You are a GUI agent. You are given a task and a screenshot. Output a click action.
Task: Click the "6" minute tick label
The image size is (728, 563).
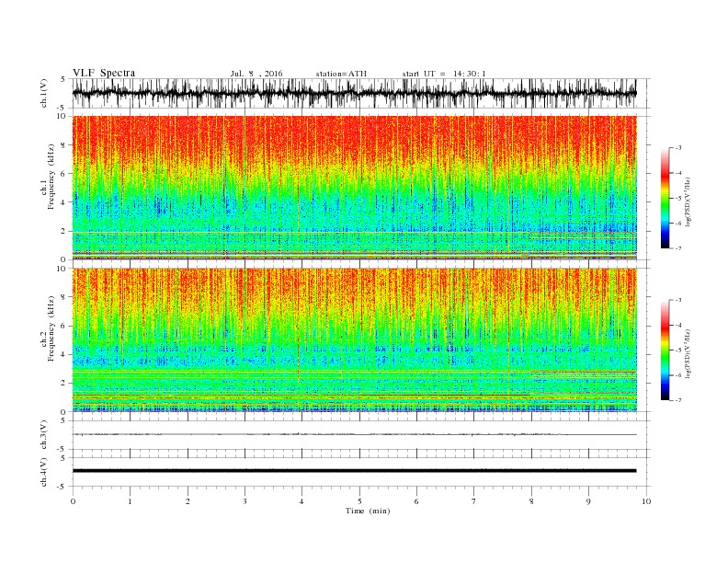[416, 501]
